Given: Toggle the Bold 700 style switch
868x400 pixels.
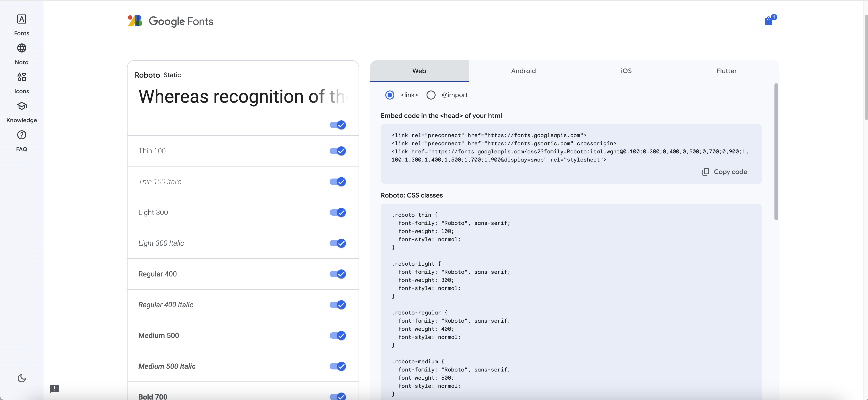Looking at the screenshot, I should click(x=338, y=396).
